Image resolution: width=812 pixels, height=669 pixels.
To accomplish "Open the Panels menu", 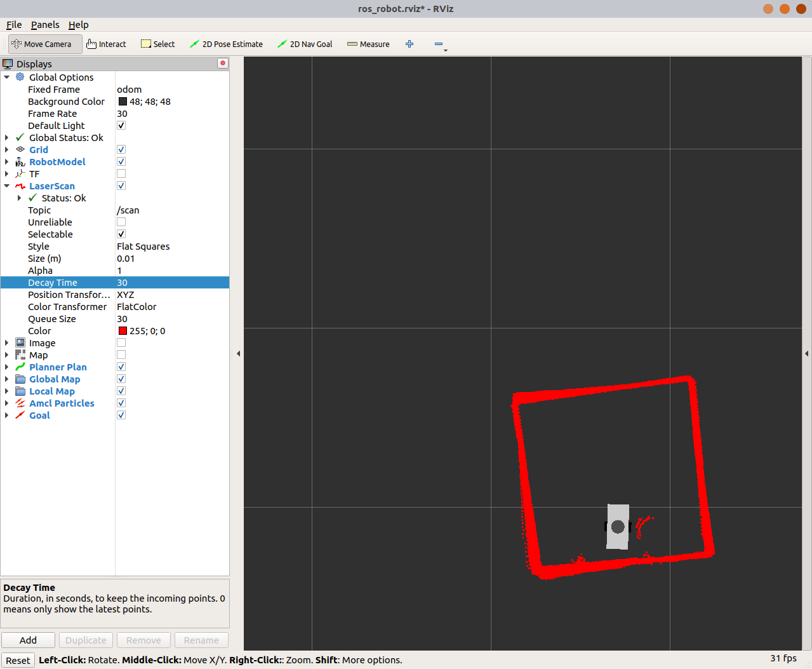I will click(45, 25).
